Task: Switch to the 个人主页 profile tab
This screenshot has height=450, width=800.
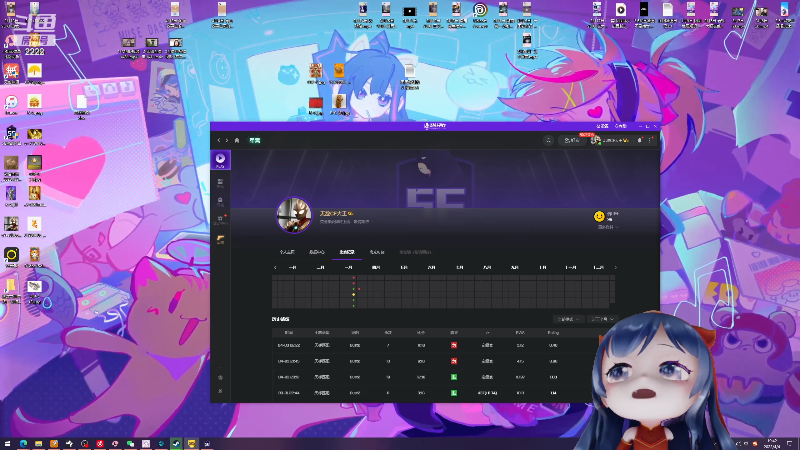Action: click(x=287, y=252)
